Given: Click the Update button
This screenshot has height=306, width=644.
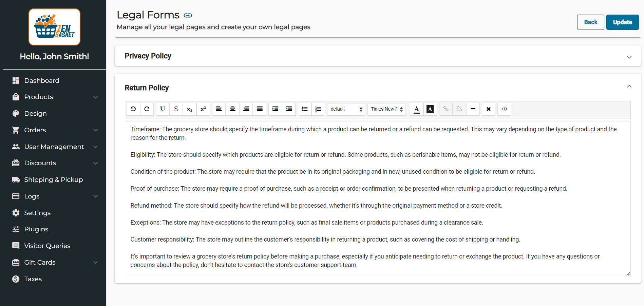Looking at the screenshot, I should pyautogui.click(x=622, y=22).
